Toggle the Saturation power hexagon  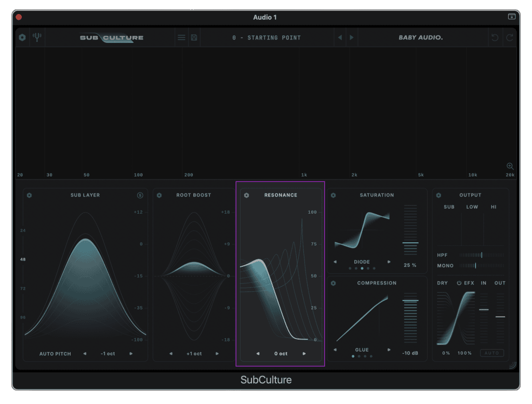coord(333,195)
